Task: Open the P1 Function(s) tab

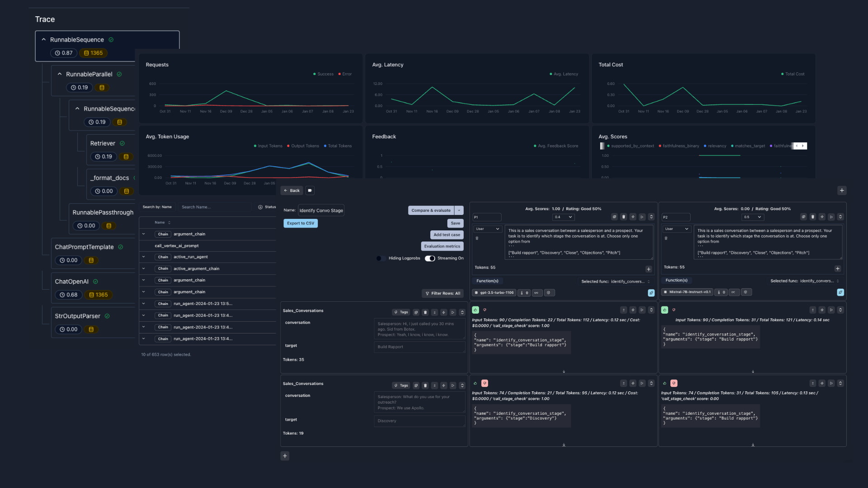Action: click(x=487, y=281)
